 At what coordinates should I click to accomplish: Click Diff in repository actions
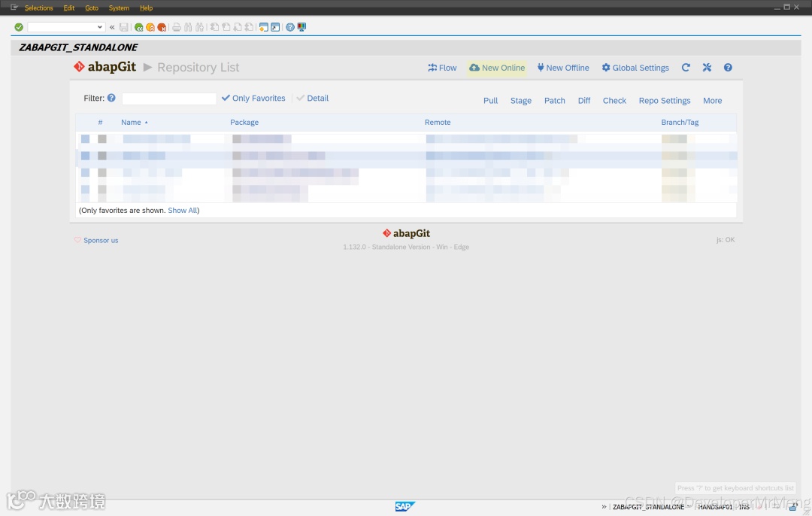[584, 101]
